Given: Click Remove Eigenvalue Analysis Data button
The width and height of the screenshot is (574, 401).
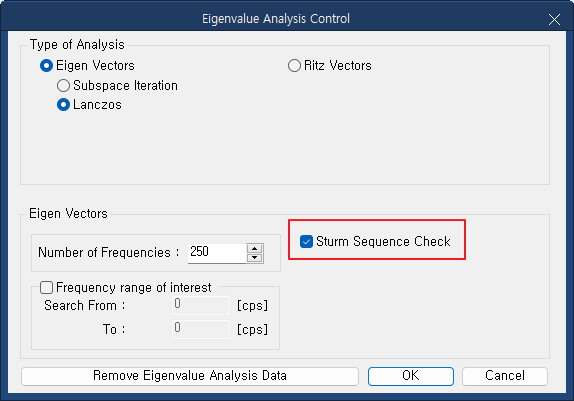Looking at the screenshot, I should (190, 376).
